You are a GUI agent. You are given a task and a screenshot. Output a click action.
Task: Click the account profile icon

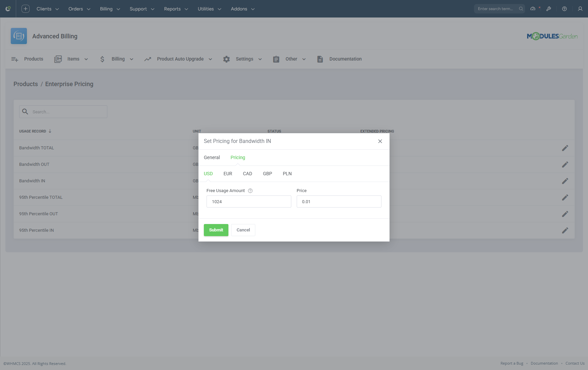click(x=580, y=9)
